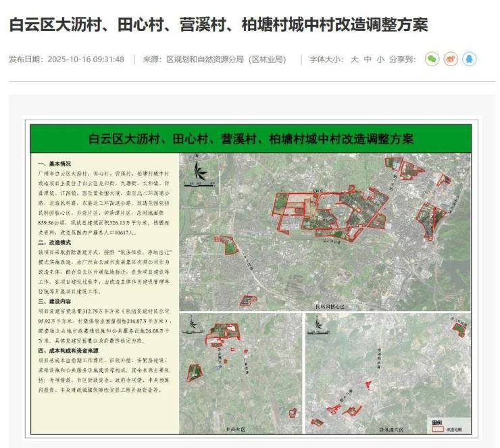Set font size to 中
The width and height of the screenshot is (500, 448).
coord(368,59)
